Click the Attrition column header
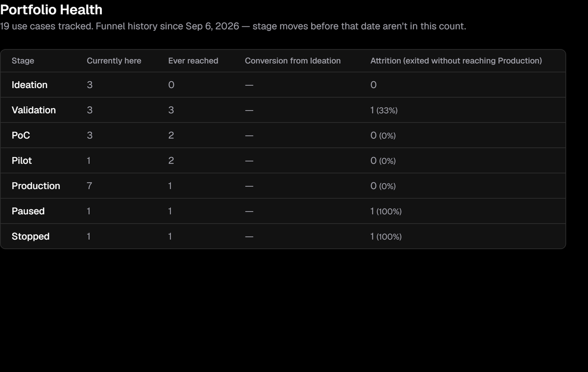Viewport: 588px width, 372px height. tap(456, 61)
